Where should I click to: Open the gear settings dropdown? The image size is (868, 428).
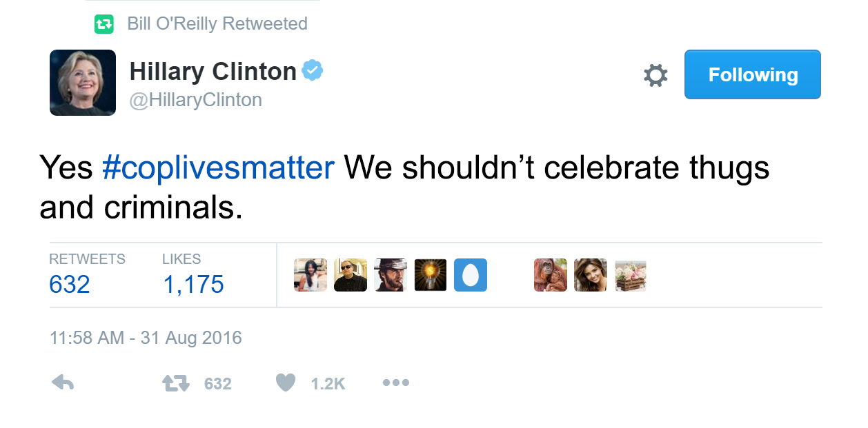pyautogui.click(x=655, y=75)
